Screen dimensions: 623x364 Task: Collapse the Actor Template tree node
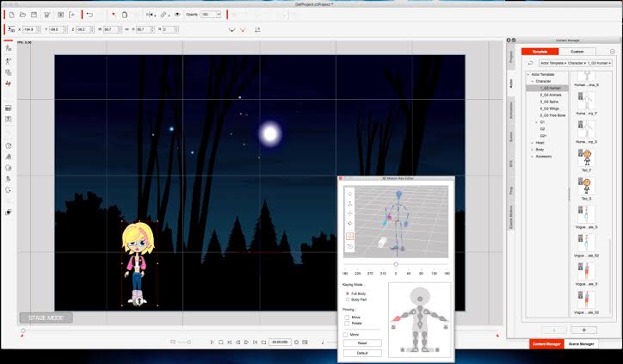click(528, 75)
